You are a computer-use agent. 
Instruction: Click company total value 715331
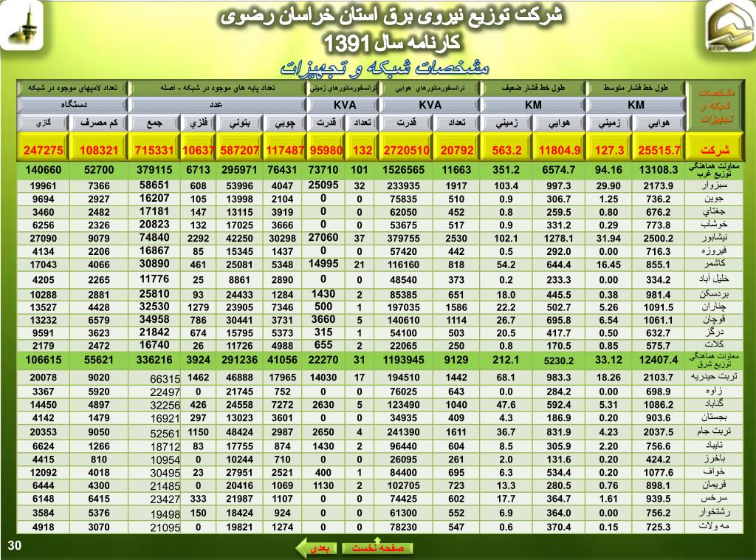(x=154, y=150)
